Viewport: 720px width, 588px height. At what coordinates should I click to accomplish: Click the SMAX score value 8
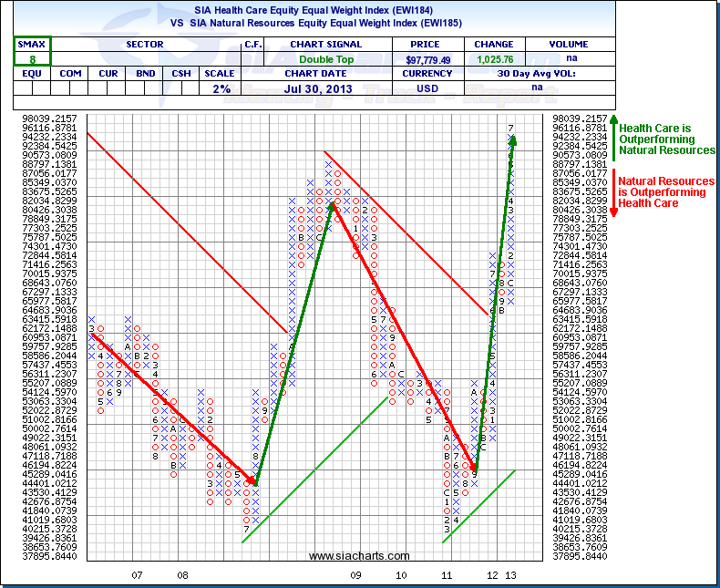point(32,58)
